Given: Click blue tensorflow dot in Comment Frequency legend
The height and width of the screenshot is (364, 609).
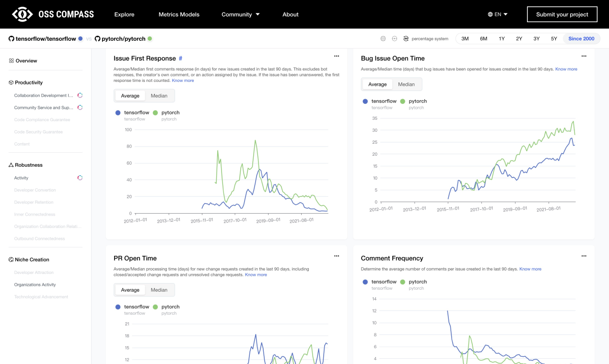Looking at the screenshot, I should tap(365, 282).
